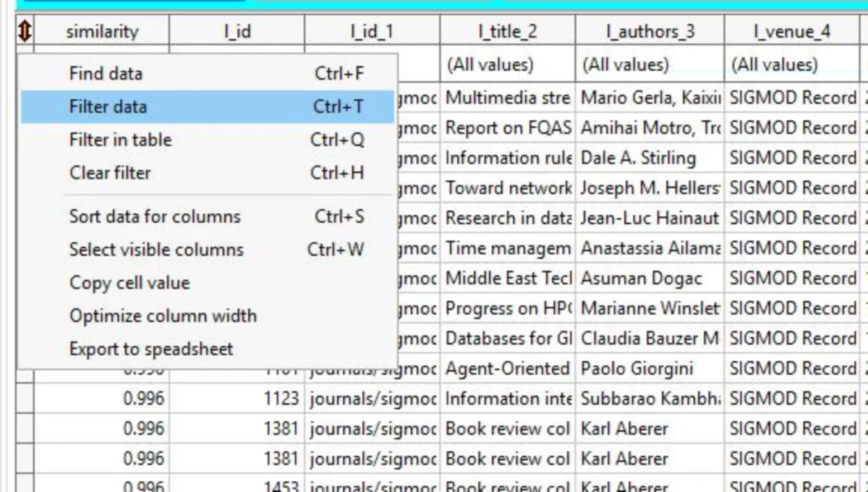
Task: Open Sort data for columns
Action: click(x=208, y=217)
